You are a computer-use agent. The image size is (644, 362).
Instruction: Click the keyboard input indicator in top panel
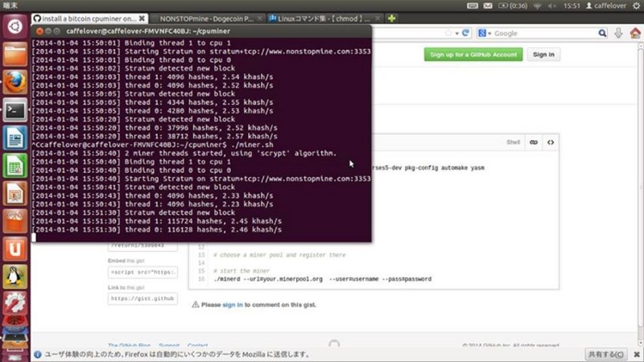[473, 6]
